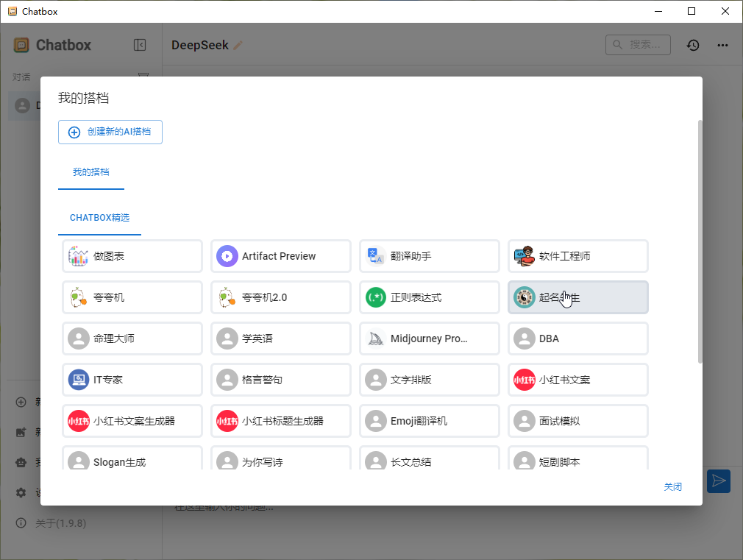Choose the 起名大师 naming partner card

[578, 297]
